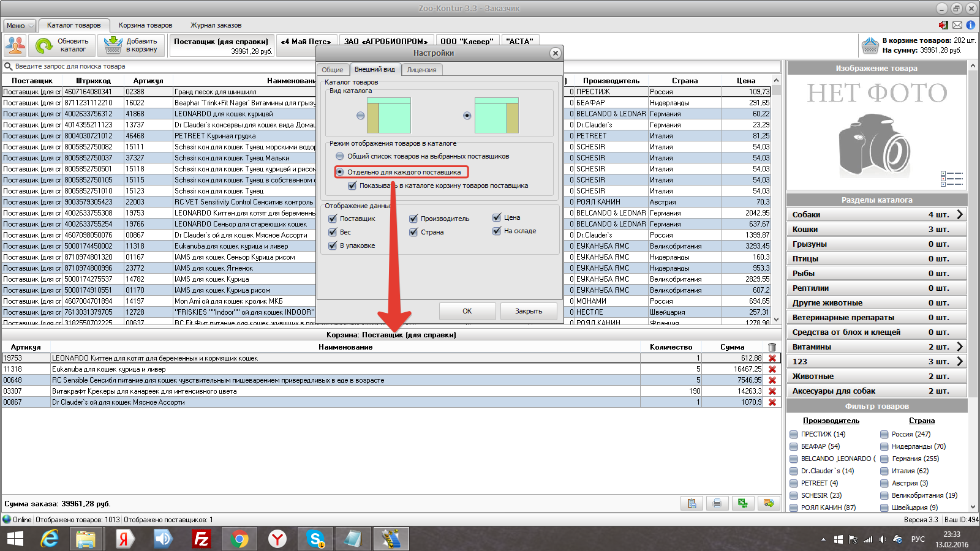980x551 pixels.
Task: Choose catalog layout with sidebar on right
Action: pyautogui.click(x=467, y=115)
